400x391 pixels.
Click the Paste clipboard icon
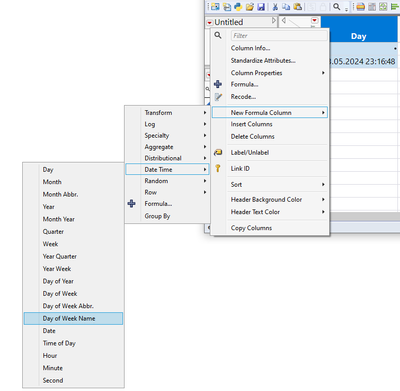(x=298, y=7)
